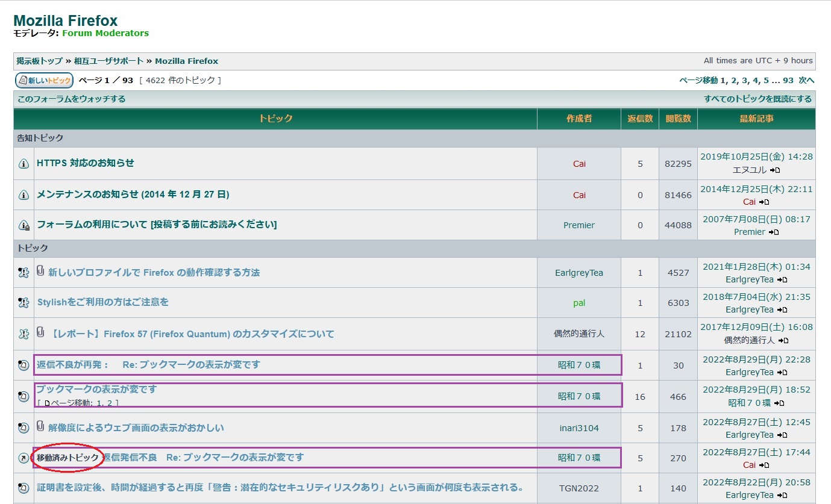Click the sticky icon beside 【レポート】Firefox 57 topic
The height and width of the screenshot is (504, 831).
pos(24,334)
